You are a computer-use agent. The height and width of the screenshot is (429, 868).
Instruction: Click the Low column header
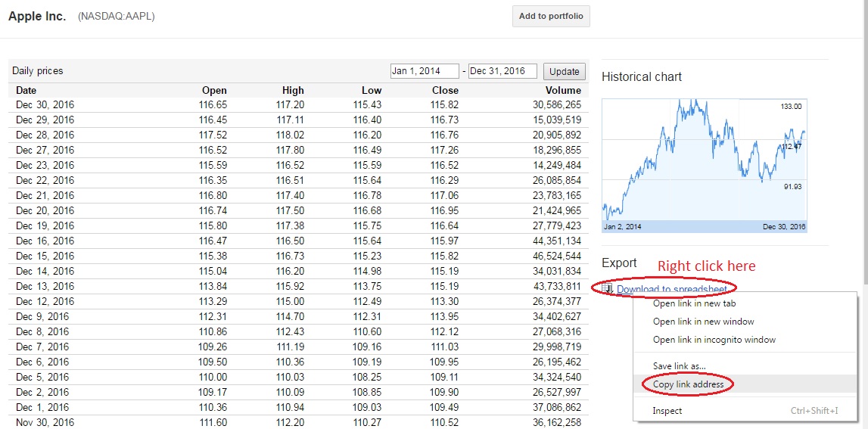pyautogui.click(x=372, y=91)
